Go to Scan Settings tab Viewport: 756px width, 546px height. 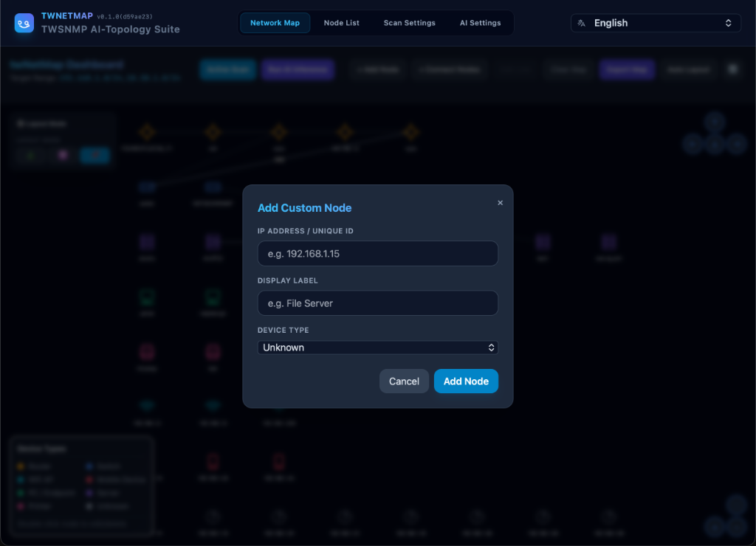[409, 23]
